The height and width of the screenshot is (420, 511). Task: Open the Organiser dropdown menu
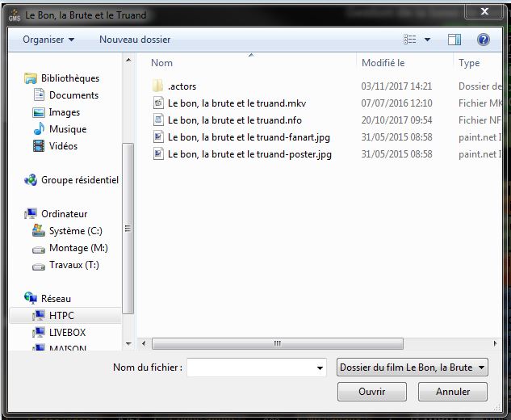48,39
